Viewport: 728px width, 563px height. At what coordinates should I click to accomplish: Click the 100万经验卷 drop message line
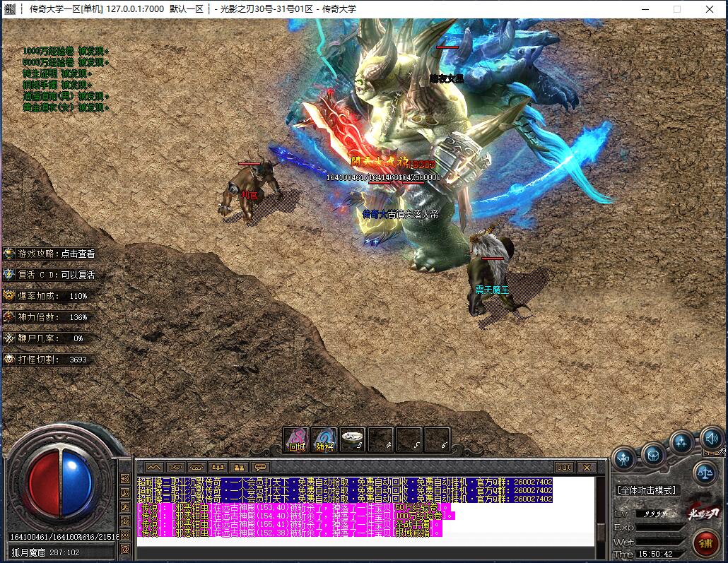coord(296,516)
